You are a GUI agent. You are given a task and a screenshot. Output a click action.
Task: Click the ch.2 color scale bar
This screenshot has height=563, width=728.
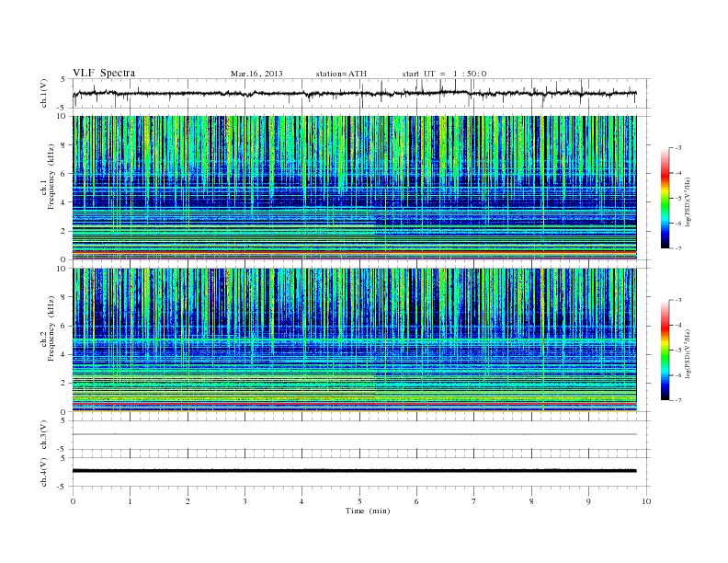click(x=665, y=350)
